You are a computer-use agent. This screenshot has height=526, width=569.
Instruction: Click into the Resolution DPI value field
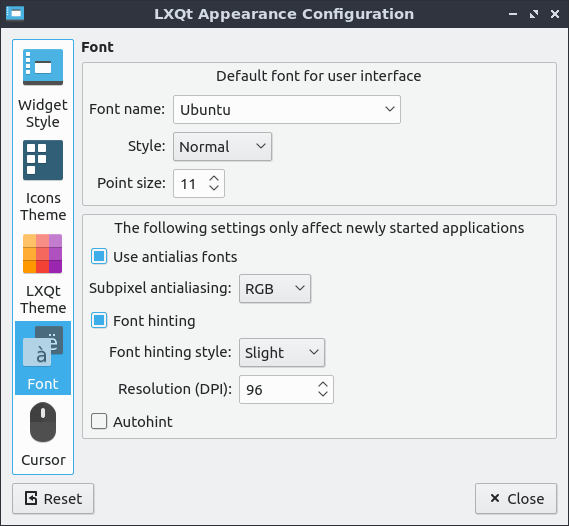click(x=278, y=390)
